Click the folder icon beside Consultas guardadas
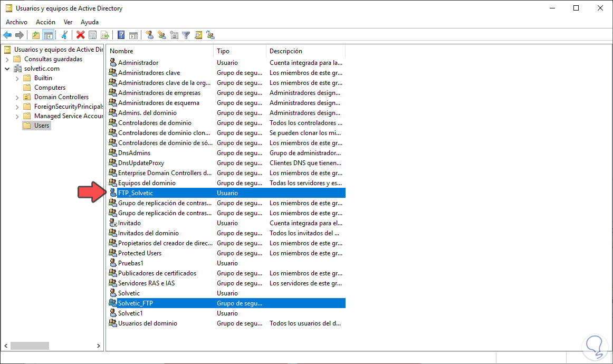The image size is (613, 364). tap(17, 59)
